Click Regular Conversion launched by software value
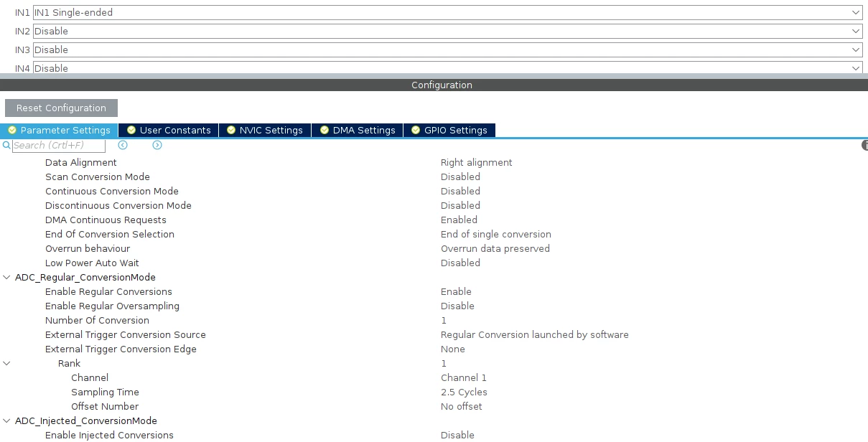The width and height of the screenshot is (868, 442). [x=535, y=334]
